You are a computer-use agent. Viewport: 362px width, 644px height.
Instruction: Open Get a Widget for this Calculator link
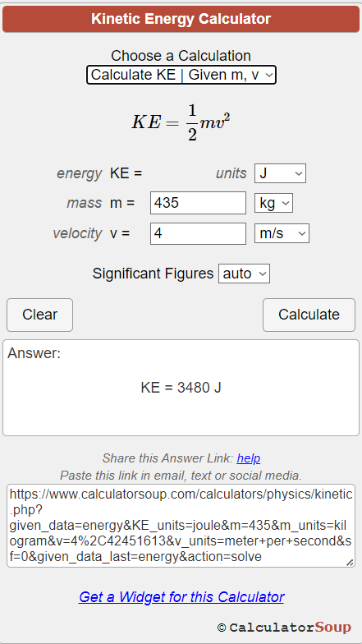point(181,596)
